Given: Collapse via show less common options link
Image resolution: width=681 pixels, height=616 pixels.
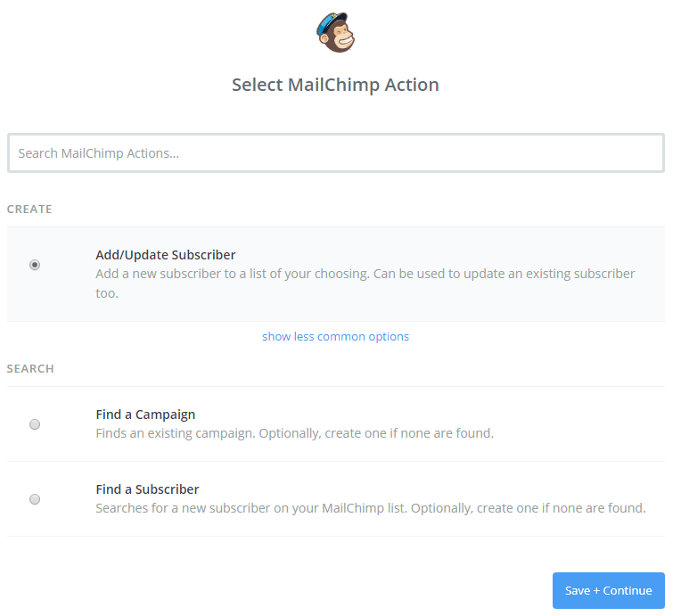Looking at the screenshot, I should pyautogui.click(x=335, y=336).
